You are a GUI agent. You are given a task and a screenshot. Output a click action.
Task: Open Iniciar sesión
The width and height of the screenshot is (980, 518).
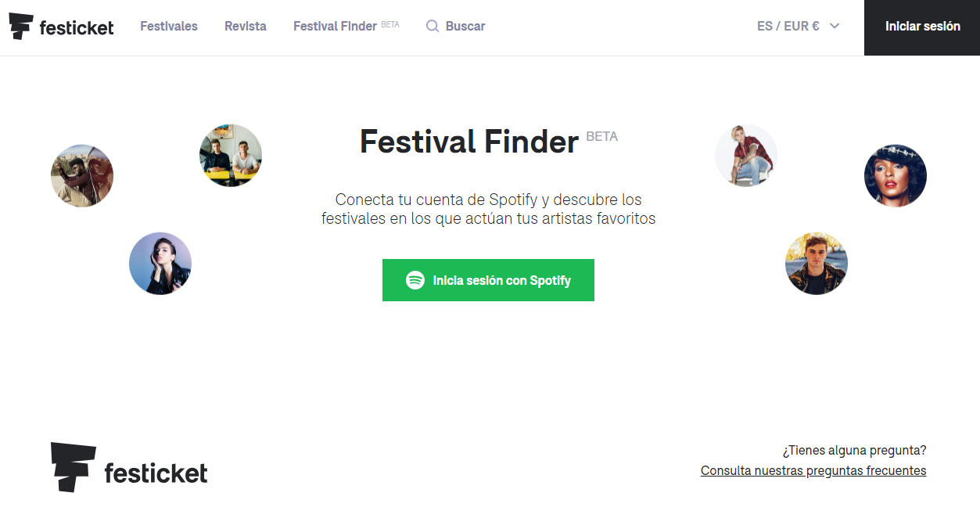[x=921, y=26]
